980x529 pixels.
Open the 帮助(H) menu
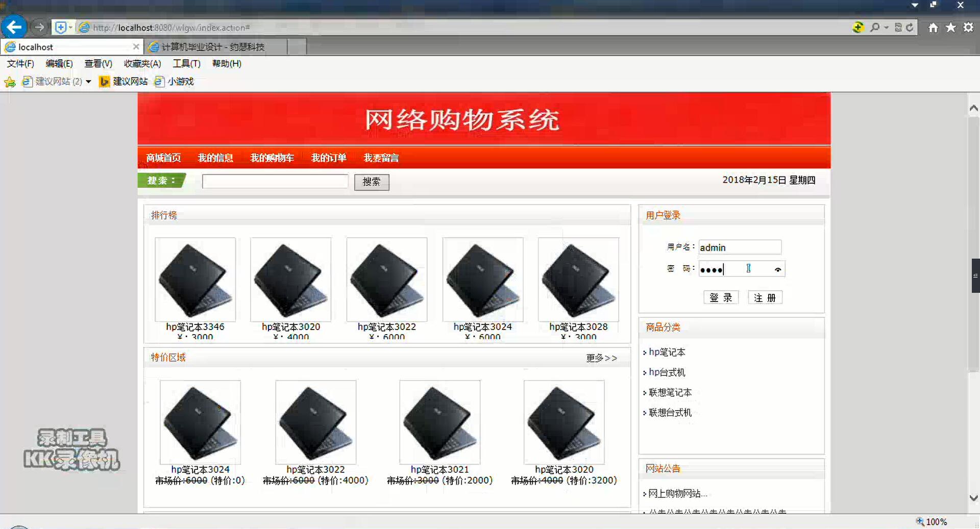tap(227, 64)
